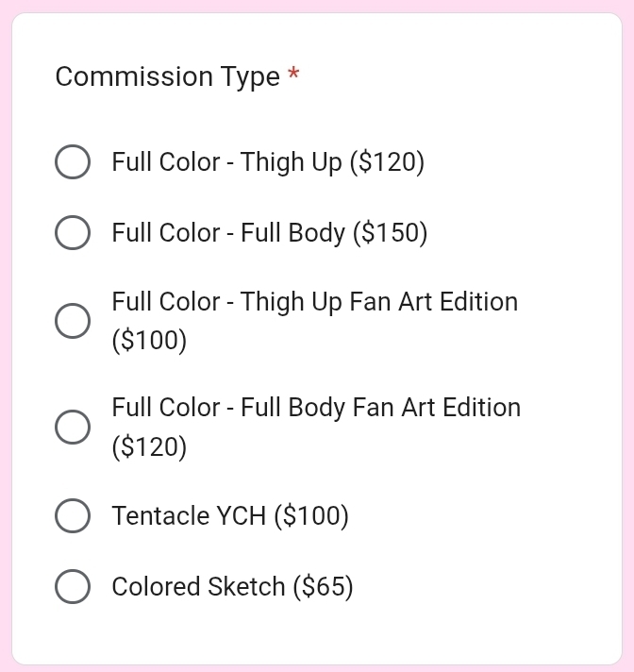Click the "Colored Sketch" option text
Screen dimensions: 634x672
[198, 586]
